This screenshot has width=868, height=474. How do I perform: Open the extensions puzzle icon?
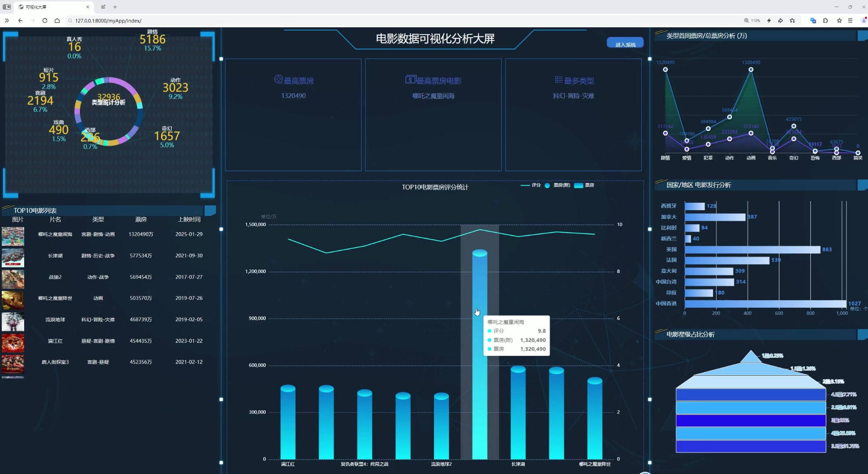point(825,21)
